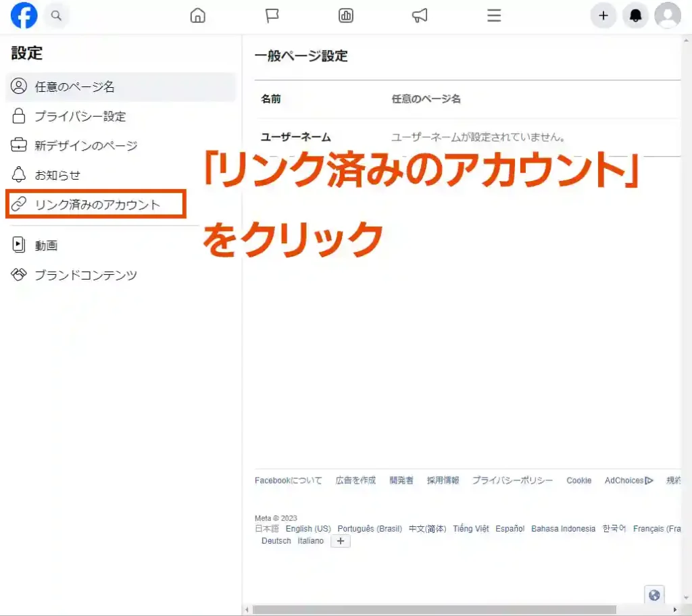Open ブランドコンテンツ settings item
Image resolution: width=692 pixels, height=616 pixels.
point(120,274)
